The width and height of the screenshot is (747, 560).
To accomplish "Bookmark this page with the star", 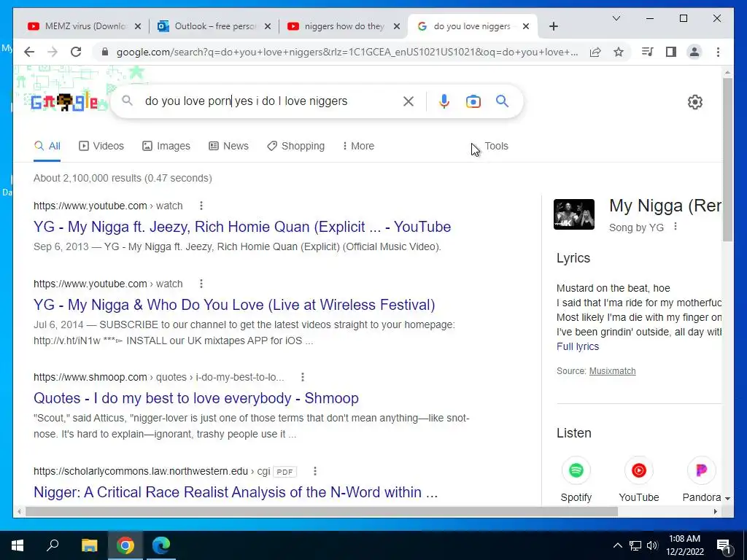I will coord(619,52).
